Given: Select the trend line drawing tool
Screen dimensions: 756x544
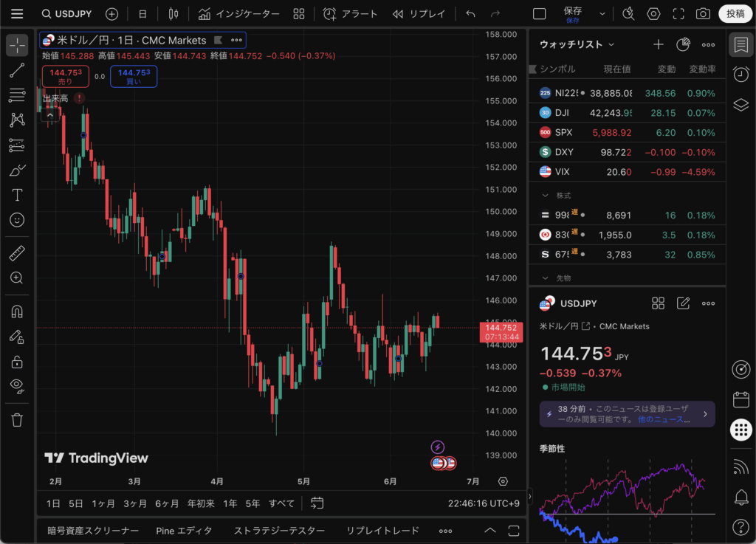Looking at the screenshot, I should coord(17,71).
